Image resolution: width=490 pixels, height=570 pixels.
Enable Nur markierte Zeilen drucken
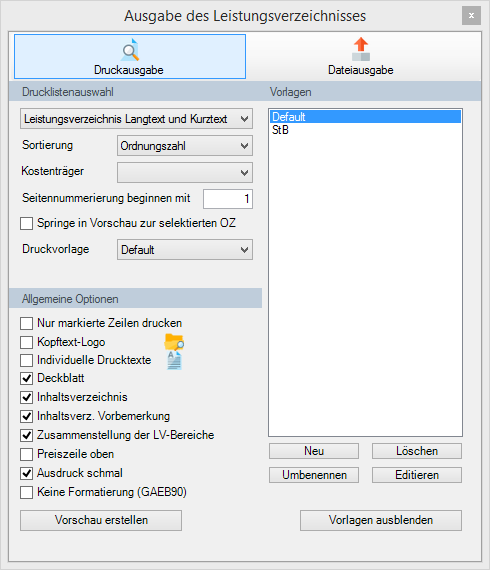point(27,323)
